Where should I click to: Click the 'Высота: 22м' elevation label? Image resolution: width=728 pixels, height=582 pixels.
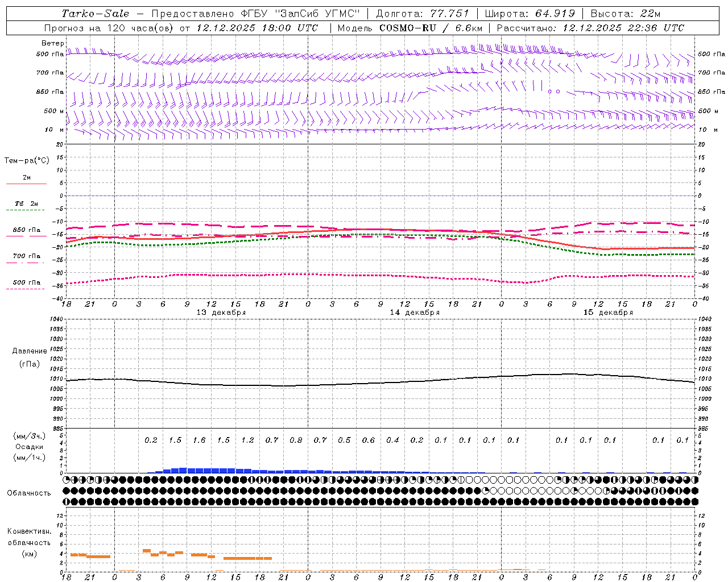[626, 14]
